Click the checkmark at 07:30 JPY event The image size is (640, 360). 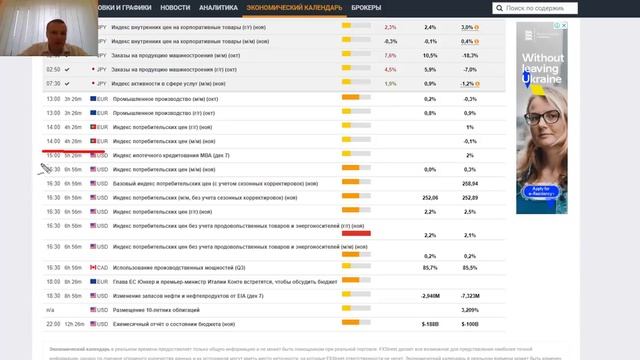[67, 84]
